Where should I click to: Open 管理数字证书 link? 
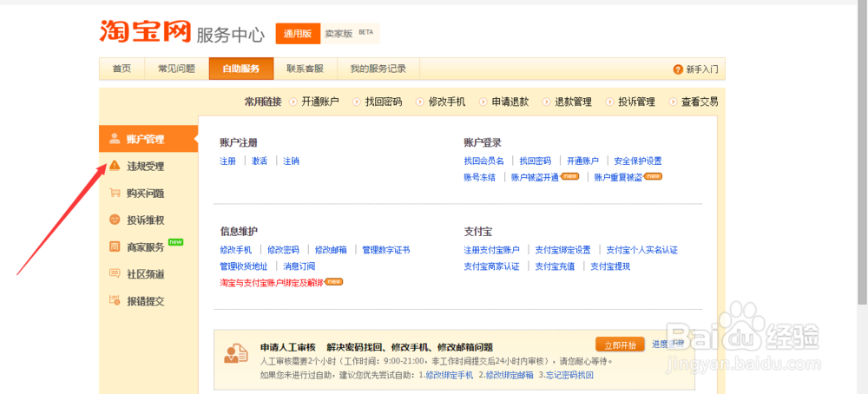point(386,250)
